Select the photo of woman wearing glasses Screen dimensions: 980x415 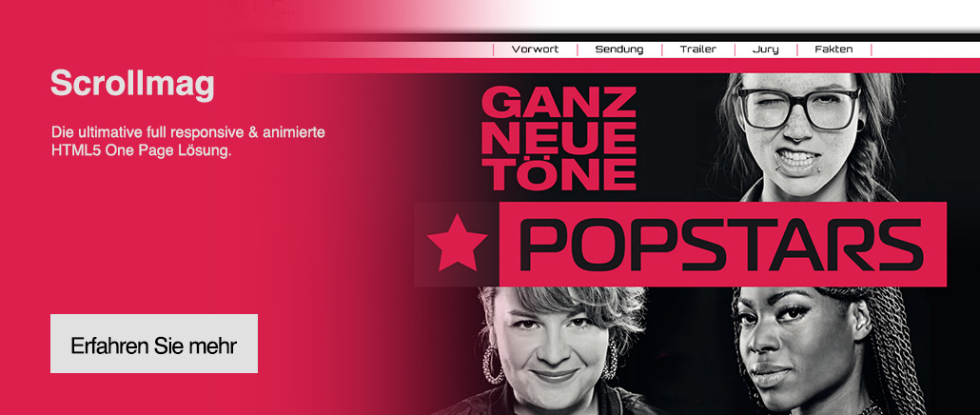[808, 137]
